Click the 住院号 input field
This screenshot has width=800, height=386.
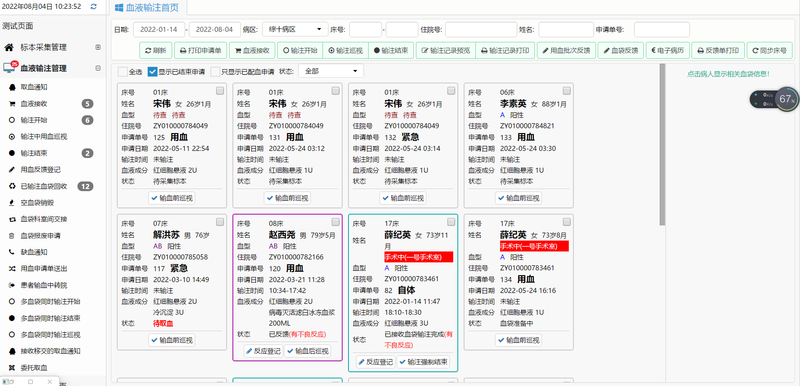coord(481,30)
